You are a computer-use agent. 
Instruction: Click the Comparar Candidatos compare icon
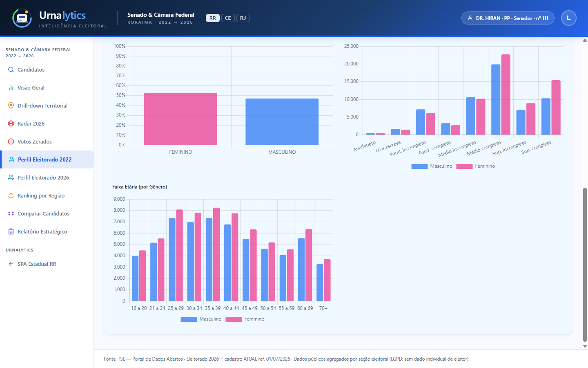click(11, 213)
